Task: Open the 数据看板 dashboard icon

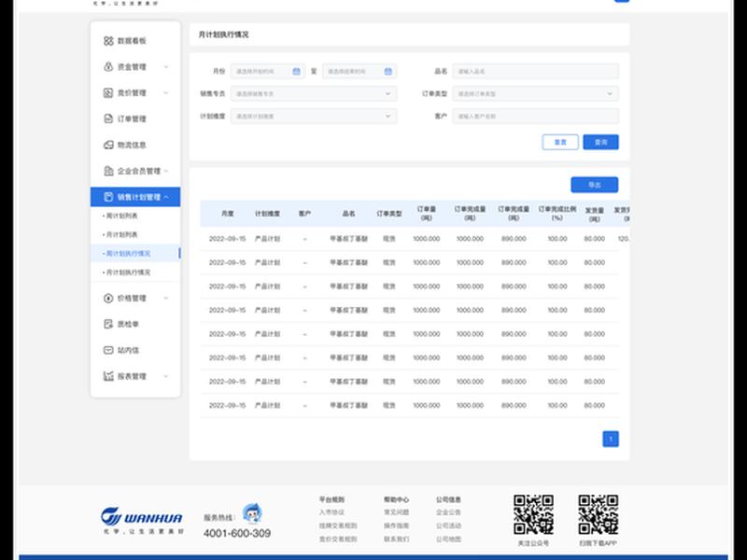Action: click(x=108, y=41)
